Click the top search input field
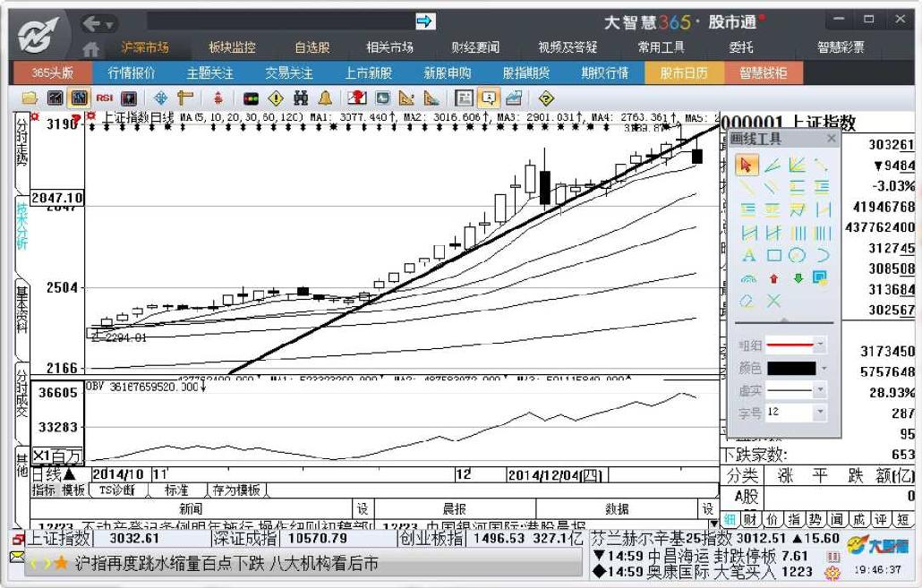This screenshot has height=588, width=922. click(281, 21)
